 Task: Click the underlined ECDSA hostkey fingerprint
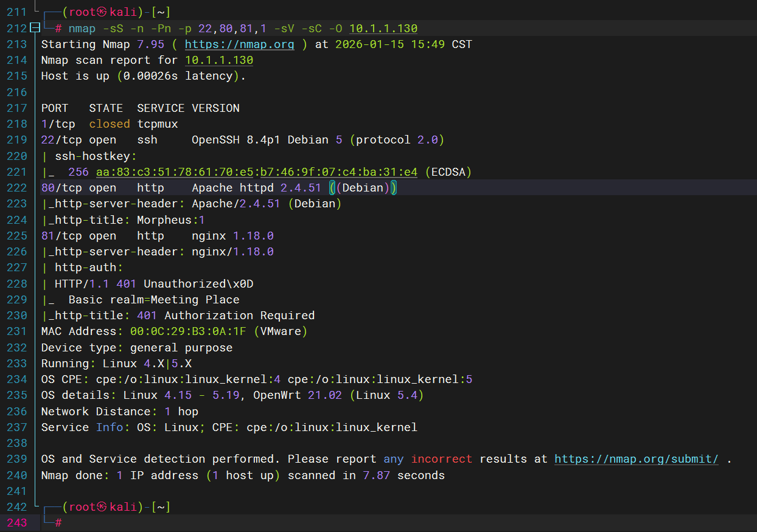(256, 172)
